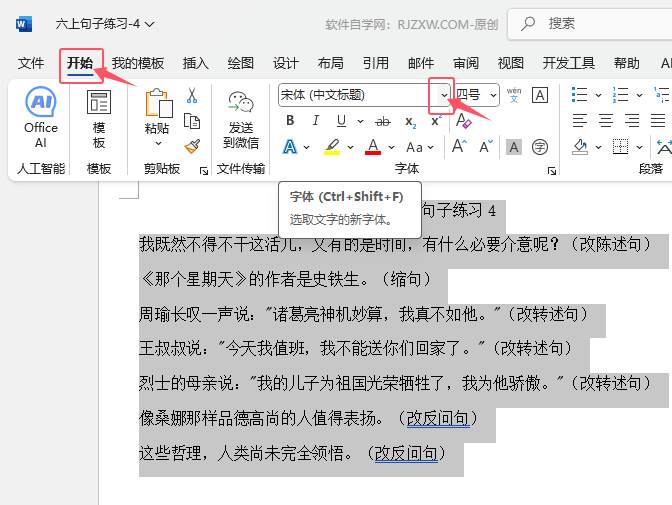The width and height of the screenshot is (672, 505).
Task: Open the 文件 menu
Action: pyautogui.click(x=31, y=63)
